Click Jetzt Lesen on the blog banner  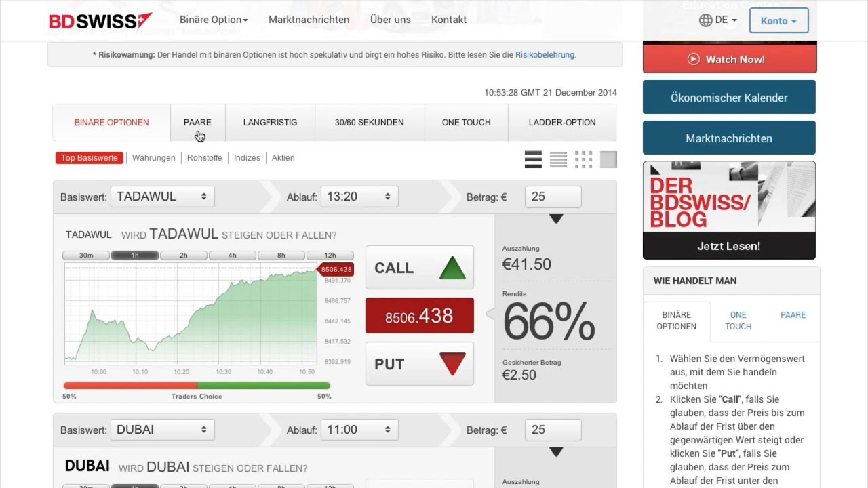point(729,246)
